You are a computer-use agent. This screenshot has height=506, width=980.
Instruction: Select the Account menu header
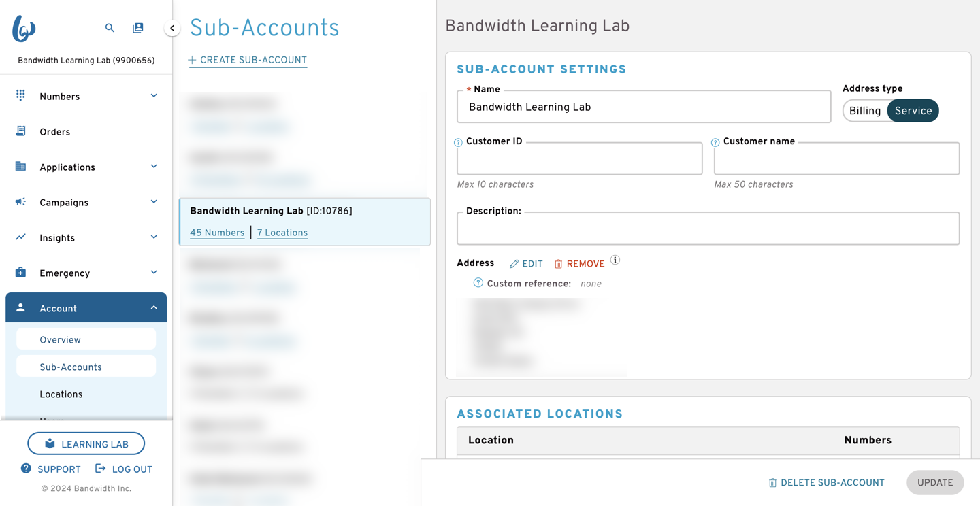(x=86, y=308)
